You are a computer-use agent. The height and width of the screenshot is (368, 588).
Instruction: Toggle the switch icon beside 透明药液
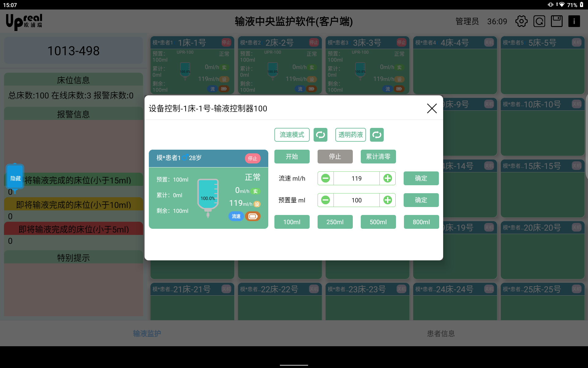click(x=377, y=135)
